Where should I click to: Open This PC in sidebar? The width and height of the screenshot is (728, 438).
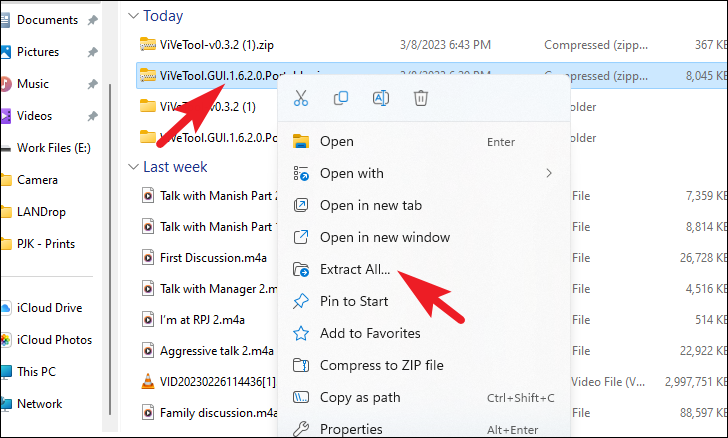[x=36, y=372]
